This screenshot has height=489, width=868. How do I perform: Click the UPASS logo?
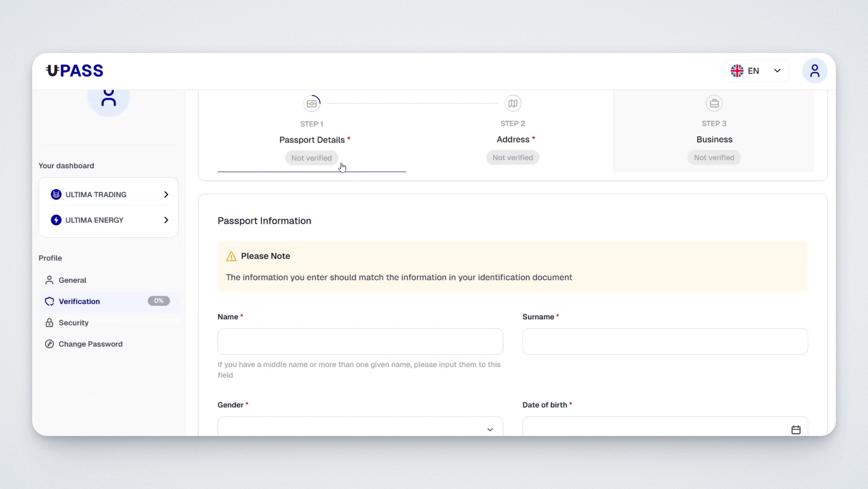(75, 71)
